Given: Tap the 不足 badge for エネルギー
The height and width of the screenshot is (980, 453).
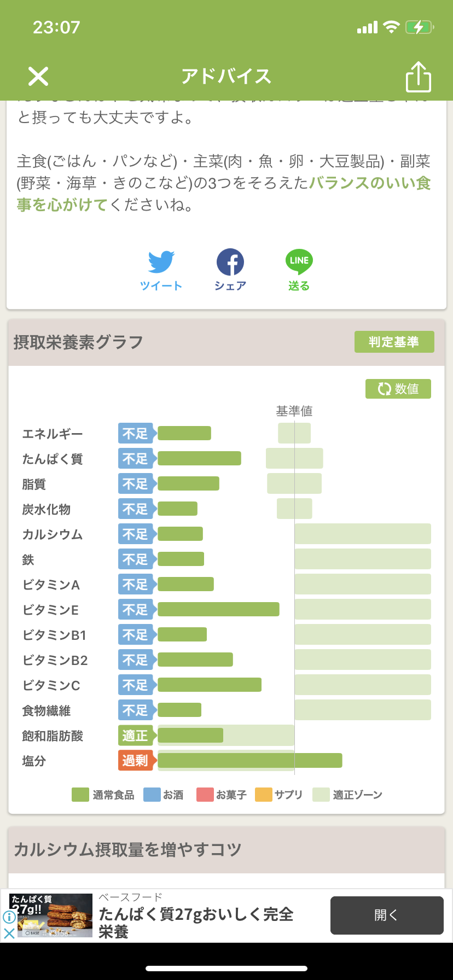Looking at the screenshot, I should tap(135, 434).
